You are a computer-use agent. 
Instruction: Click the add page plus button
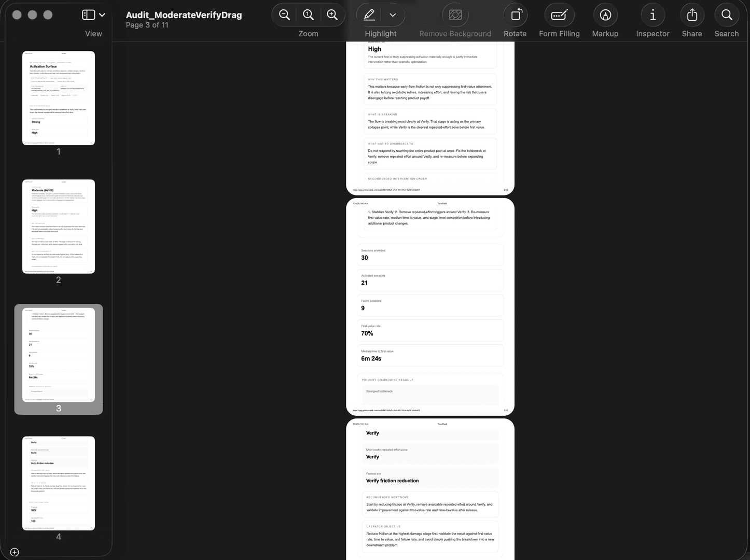(x=15, y=552)
